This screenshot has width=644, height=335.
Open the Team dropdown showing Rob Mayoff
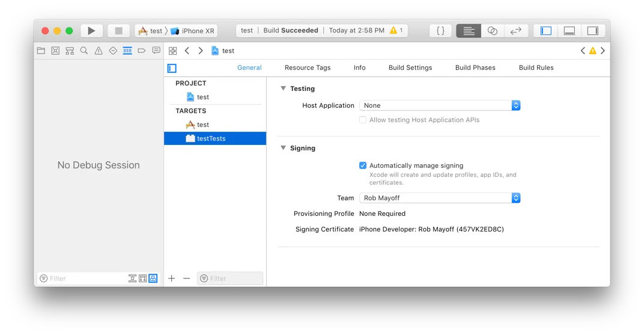coord(440,198)
